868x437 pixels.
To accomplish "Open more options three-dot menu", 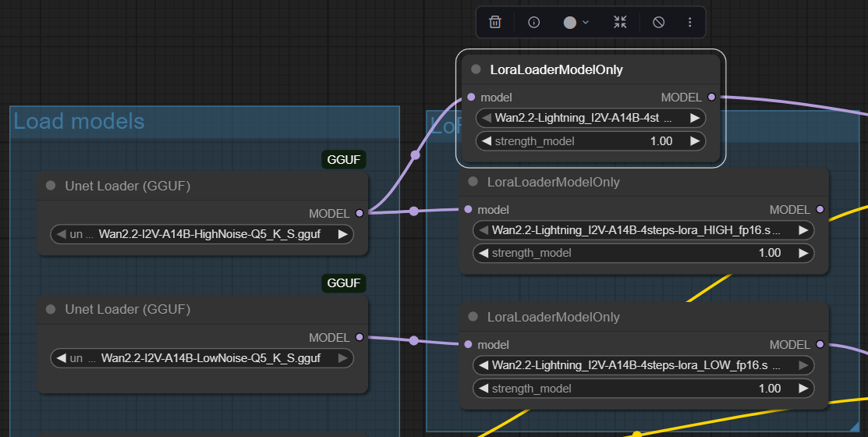I will pyautogui.click(x=689, y=22).
